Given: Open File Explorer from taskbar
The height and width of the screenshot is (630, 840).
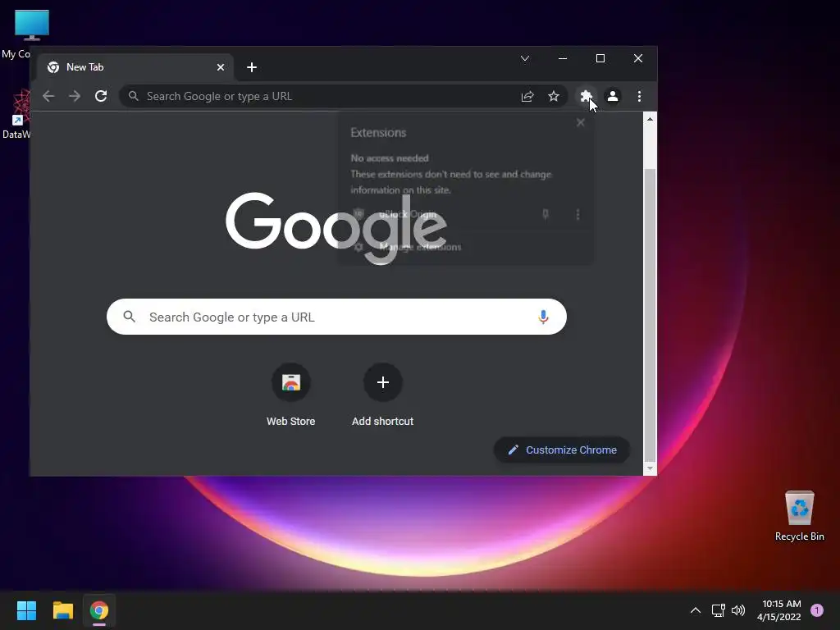Looking at the screenshot, I should [62, 610].
